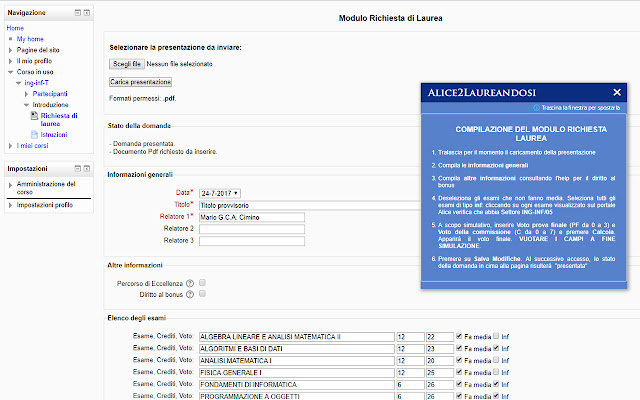640x400 pixels.
Task: Open help for Percorso di Eccellenza
Action: [190, 283]
